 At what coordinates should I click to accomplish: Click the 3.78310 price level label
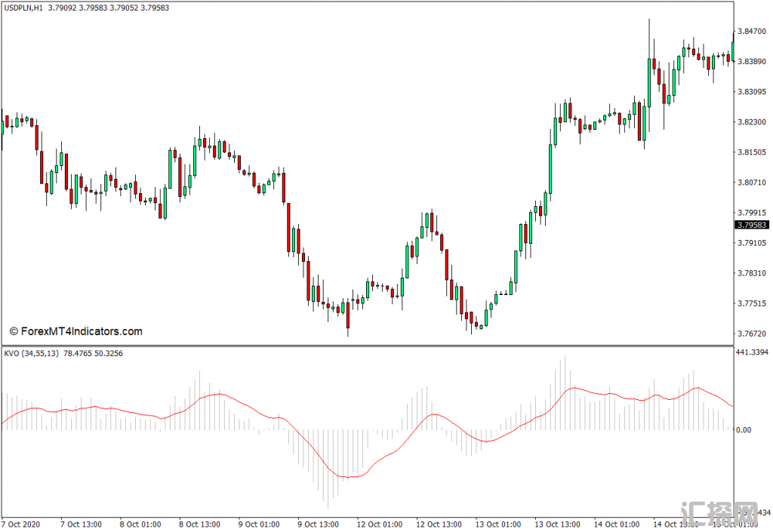[x=752, y=273]
